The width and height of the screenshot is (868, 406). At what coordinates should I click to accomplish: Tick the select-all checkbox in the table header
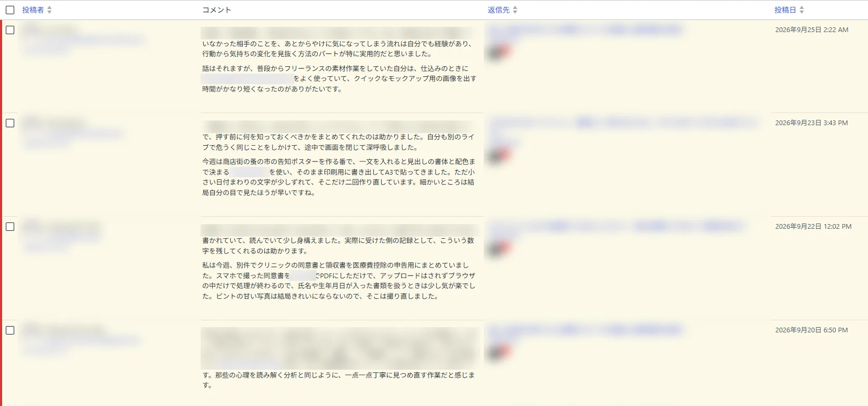click(10, 10)
